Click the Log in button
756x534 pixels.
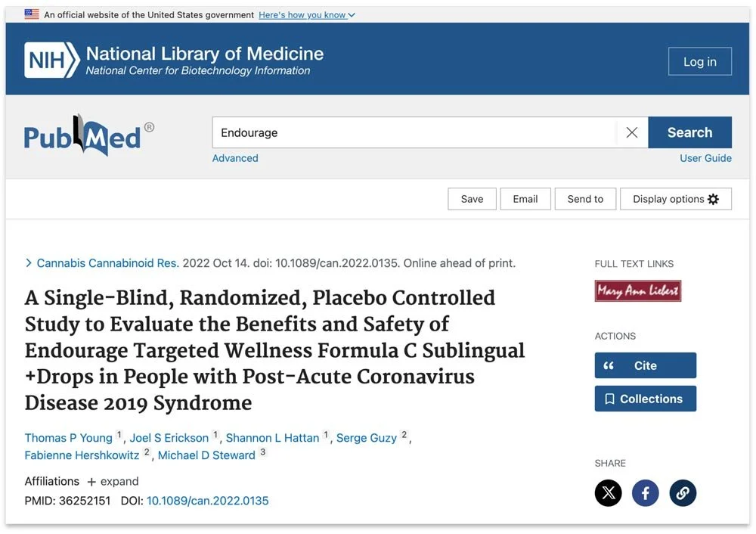coord(699,61)
